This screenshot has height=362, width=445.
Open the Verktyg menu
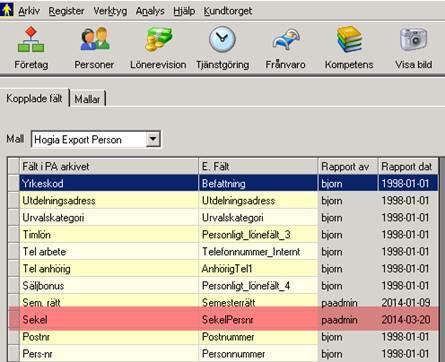pos(110,11)
